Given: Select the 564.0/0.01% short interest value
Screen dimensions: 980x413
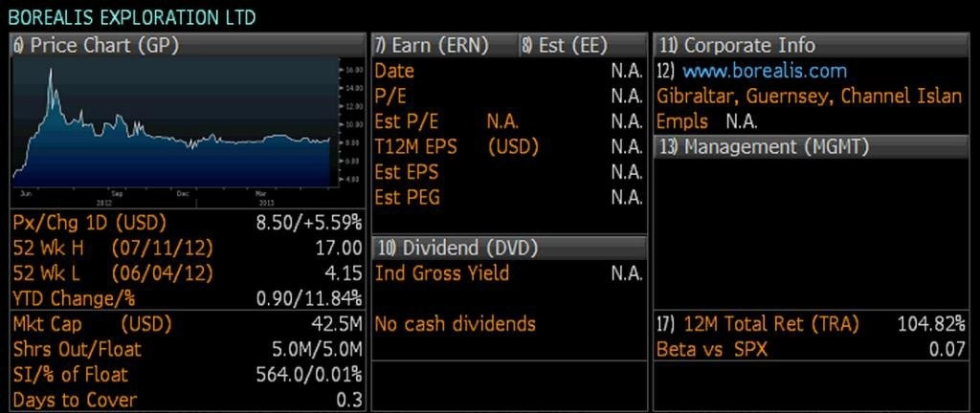Looking at the screenshot, I should (309, 375).
